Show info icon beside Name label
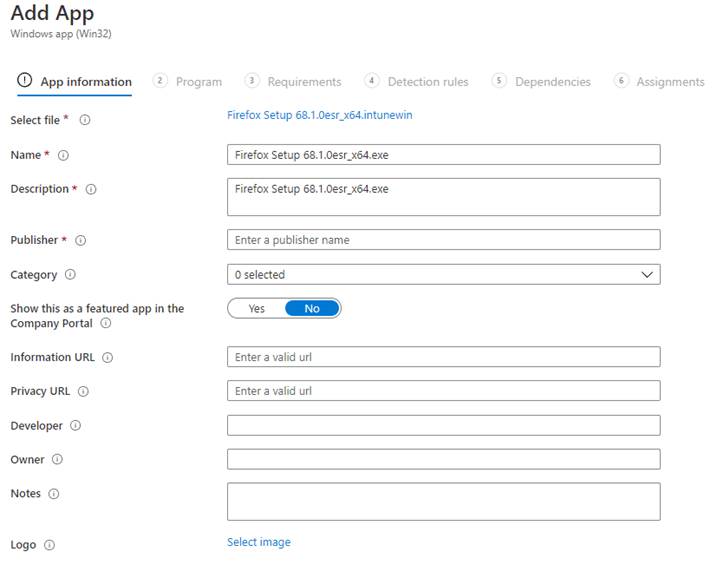Image resolution: width=717 pixels, height=565 pixels. point(63,155)
